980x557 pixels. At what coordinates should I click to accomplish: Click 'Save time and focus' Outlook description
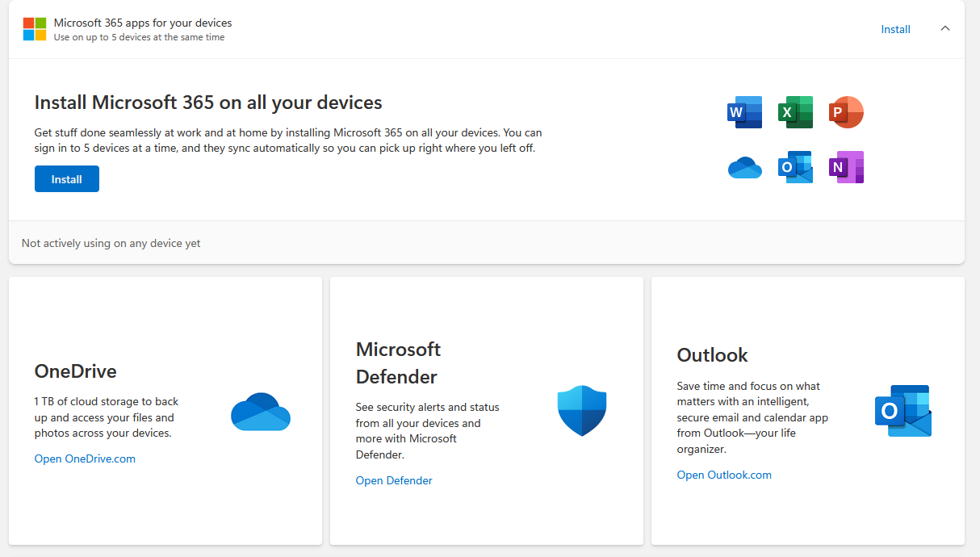tap(752, 417)
